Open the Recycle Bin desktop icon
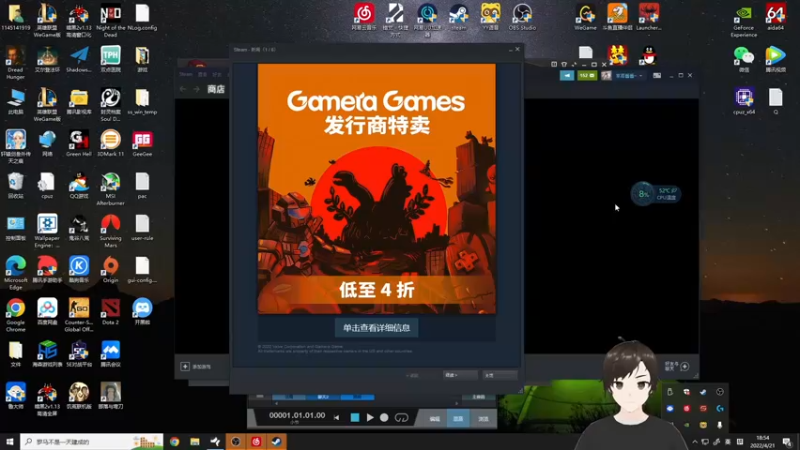 coord(15,185)
